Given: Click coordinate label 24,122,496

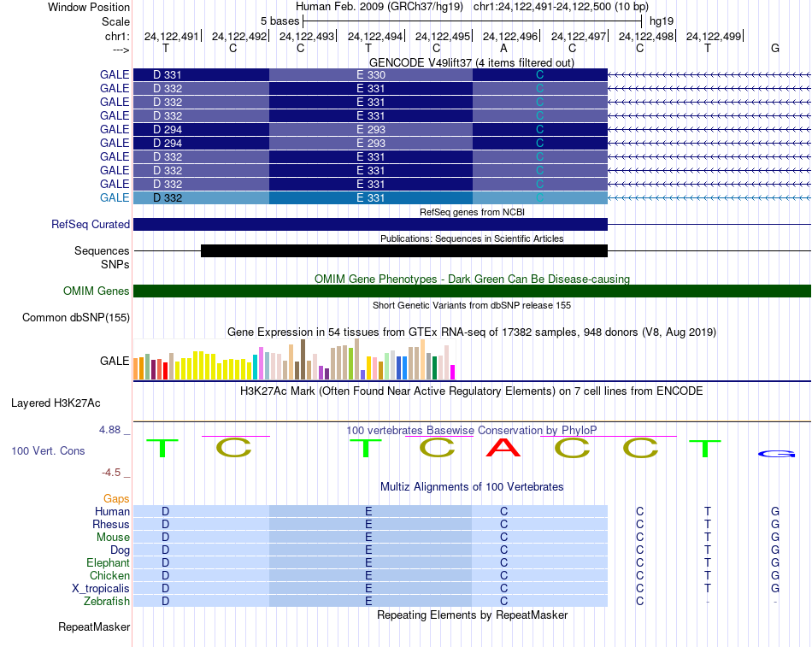Looking at the screenshot, I should [510, 36].
